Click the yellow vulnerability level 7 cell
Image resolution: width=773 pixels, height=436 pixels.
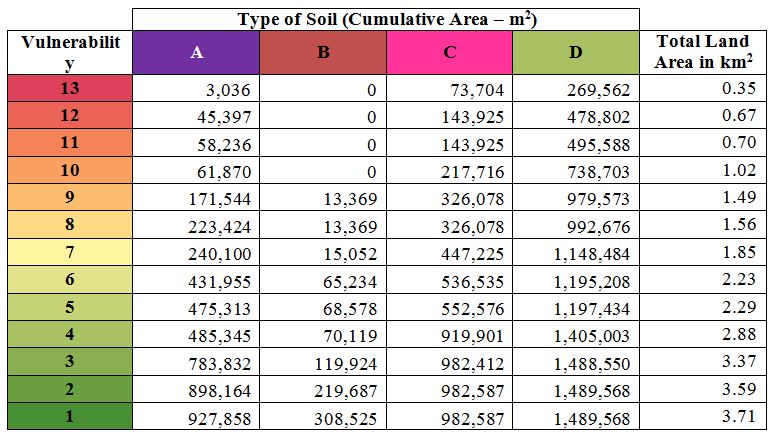pos(69,252)
